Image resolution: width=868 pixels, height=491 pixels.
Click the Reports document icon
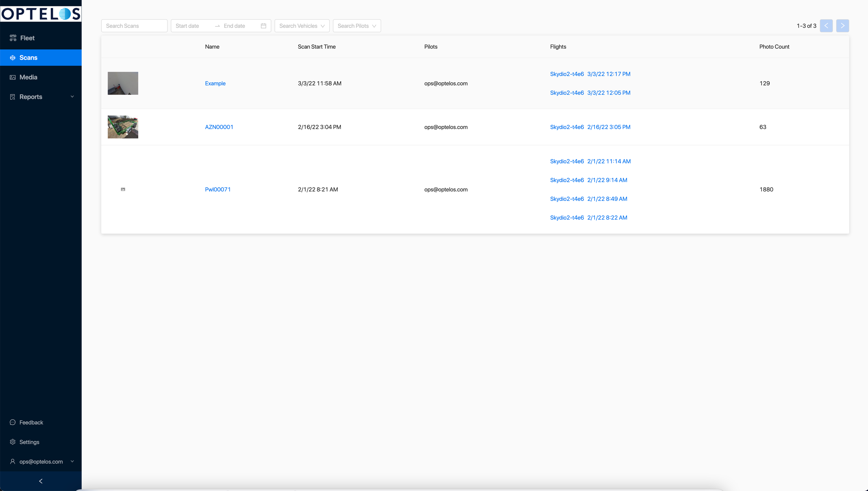pos(13,97)
